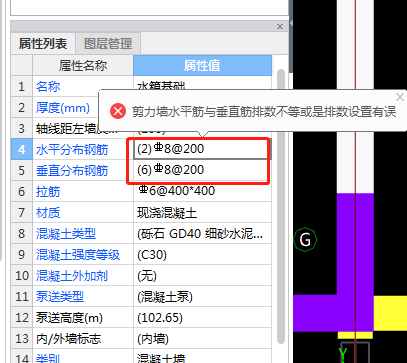Select the 厚度(mm) property label

(x=63, y=108)
